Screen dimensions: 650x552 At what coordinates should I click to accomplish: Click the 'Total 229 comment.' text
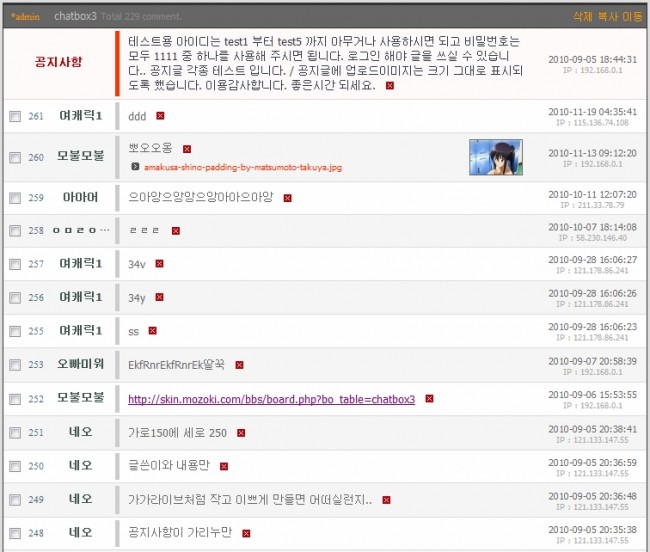click(141, 17)
